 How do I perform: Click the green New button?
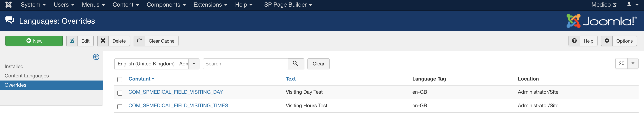click(x=34, y=41)
